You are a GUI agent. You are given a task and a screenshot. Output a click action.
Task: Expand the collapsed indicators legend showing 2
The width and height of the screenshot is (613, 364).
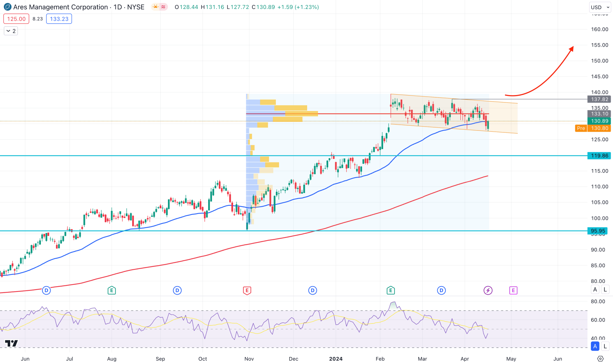[x=11, y=31]
